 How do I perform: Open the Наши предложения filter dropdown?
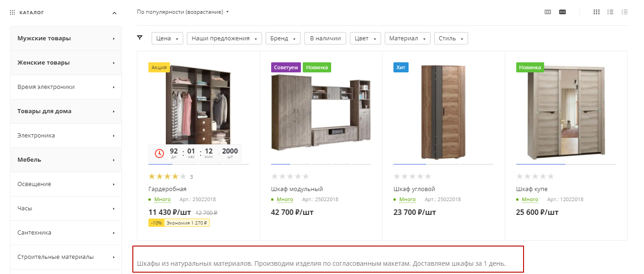pyautogui.click(x=224, y=38)
